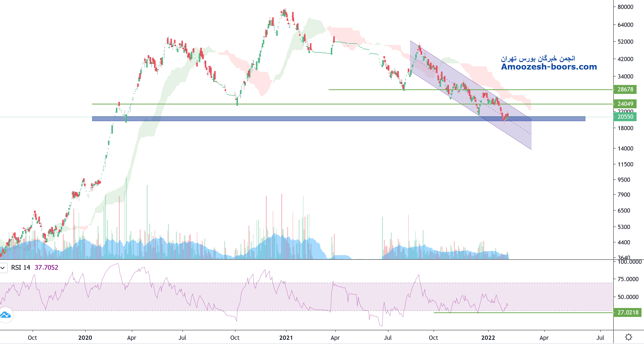Click the Jul label at far right of time axis

[600, 338]
